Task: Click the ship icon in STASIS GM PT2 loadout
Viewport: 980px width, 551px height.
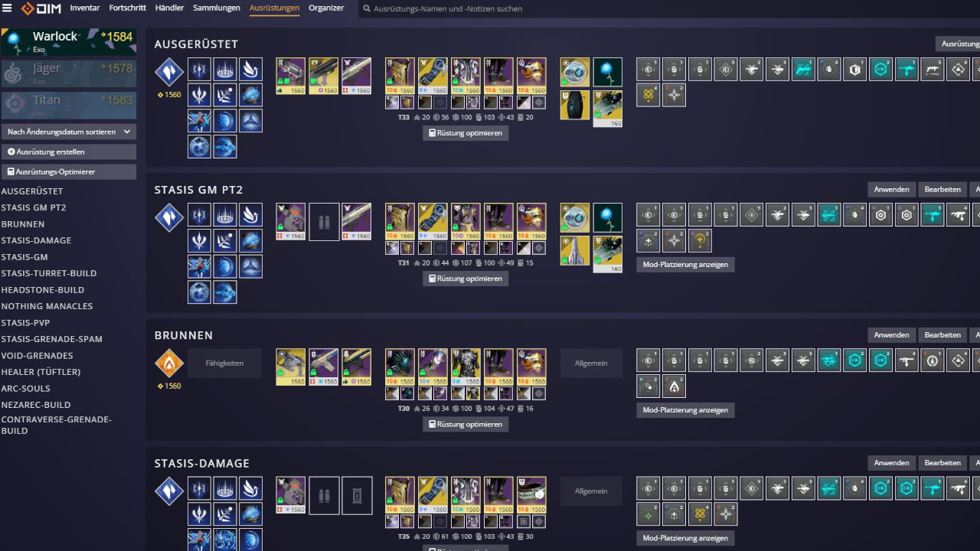Action: tap(575, 250)
